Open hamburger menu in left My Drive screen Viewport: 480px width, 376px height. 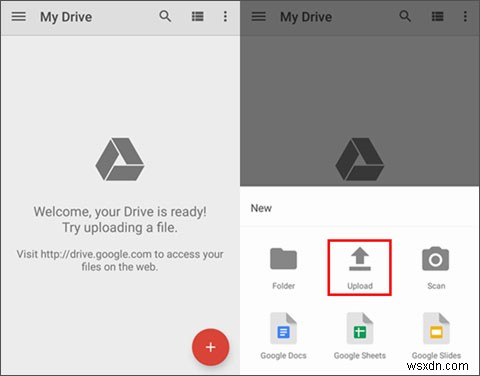19,17
